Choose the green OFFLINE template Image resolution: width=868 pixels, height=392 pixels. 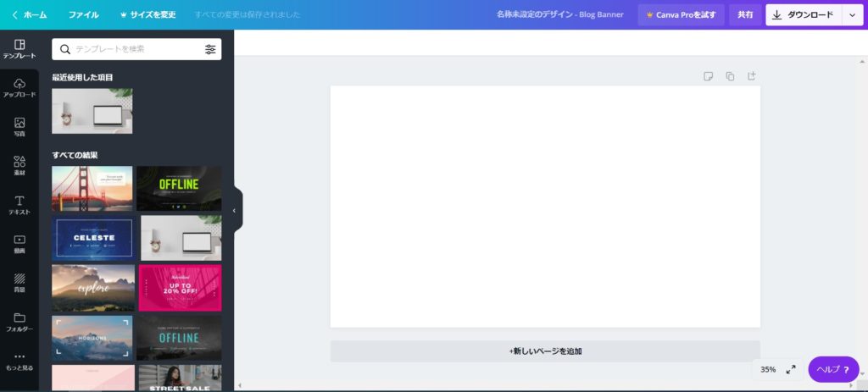coord(179,189)
